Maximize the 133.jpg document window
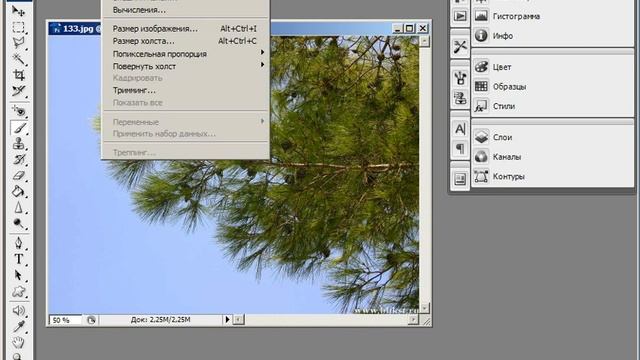 [x=409, y=29]
